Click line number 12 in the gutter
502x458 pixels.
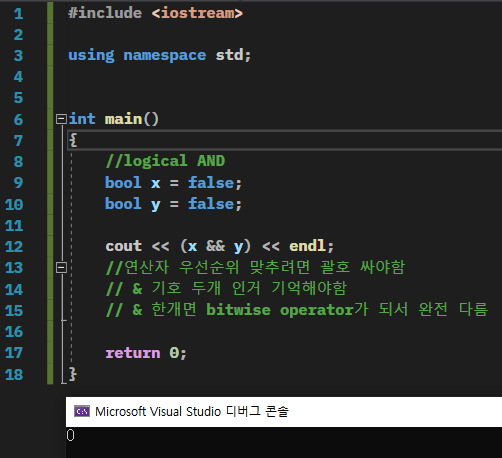tap(14, 247)
